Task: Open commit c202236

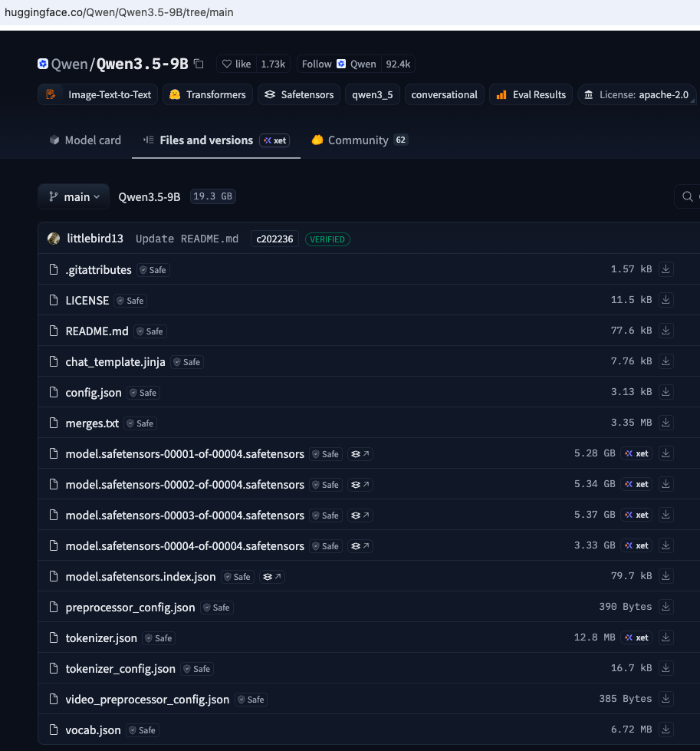Action: (274, 239)
